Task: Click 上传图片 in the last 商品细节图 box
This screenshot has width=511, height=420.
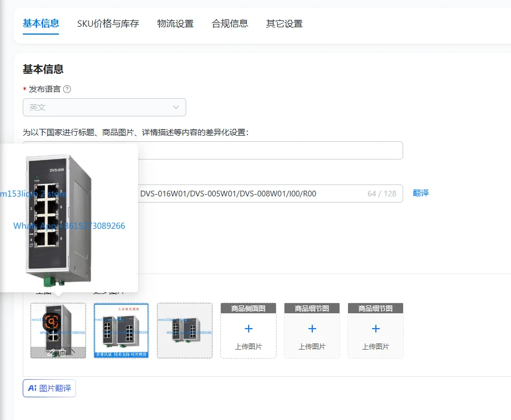Action: (x=375, y=346)
